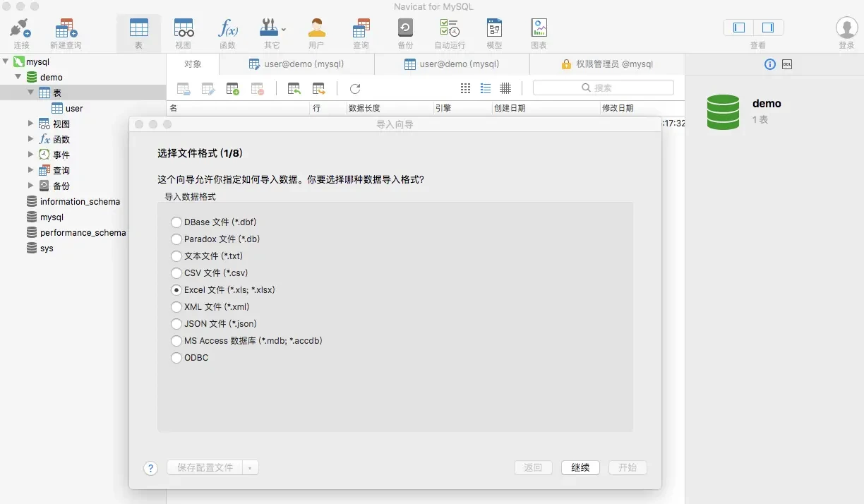Open New Query from the toolbar

(66, 28)
